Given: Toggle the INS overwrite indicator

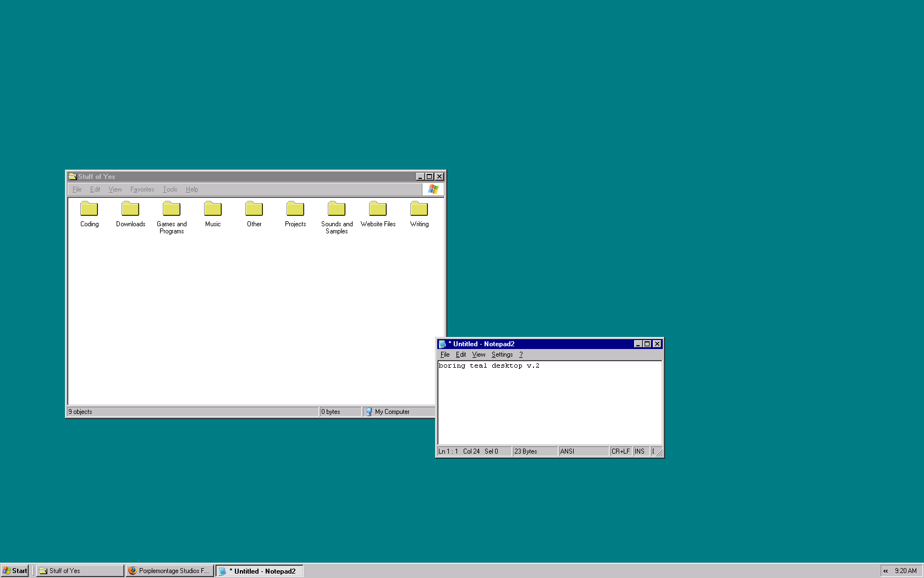Looking at the screenshot, I should [x=640, y=451].
